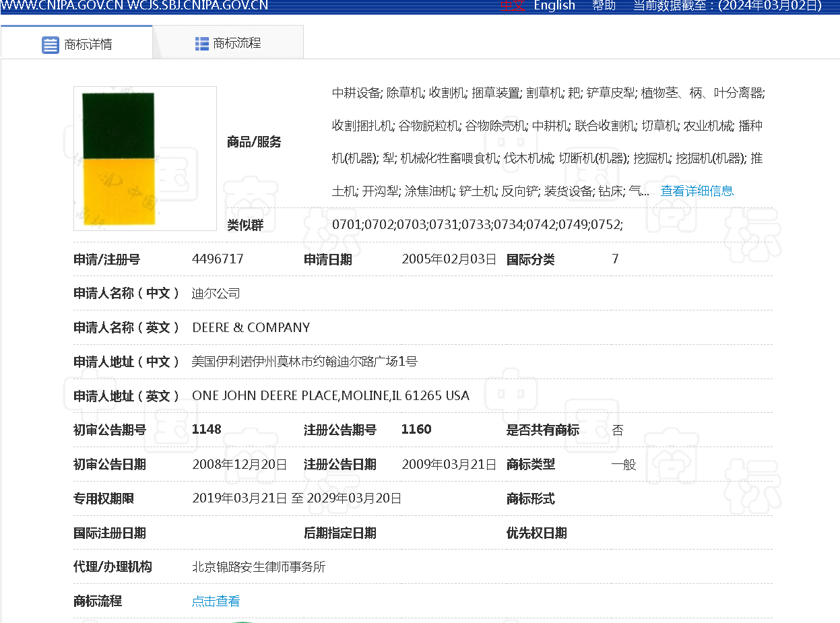Select application date 2005年02月03日
This screenshot has height=623, width=840.
449,259
